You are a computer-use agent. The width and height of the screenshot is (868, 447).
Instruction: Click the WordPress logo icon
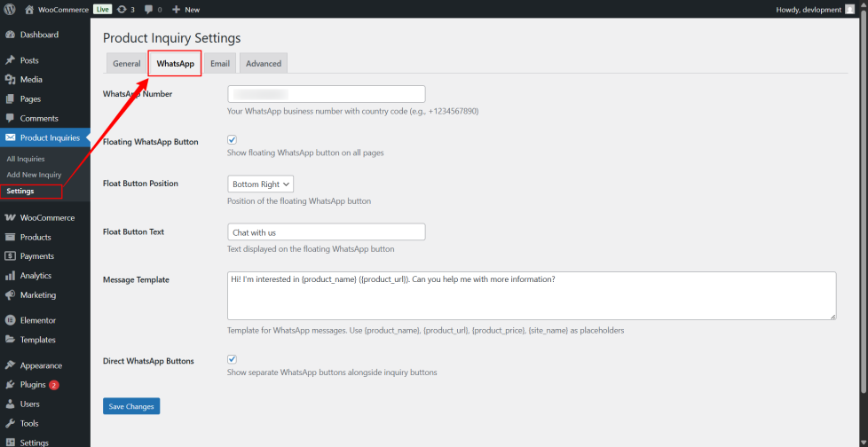coord(10,9)
